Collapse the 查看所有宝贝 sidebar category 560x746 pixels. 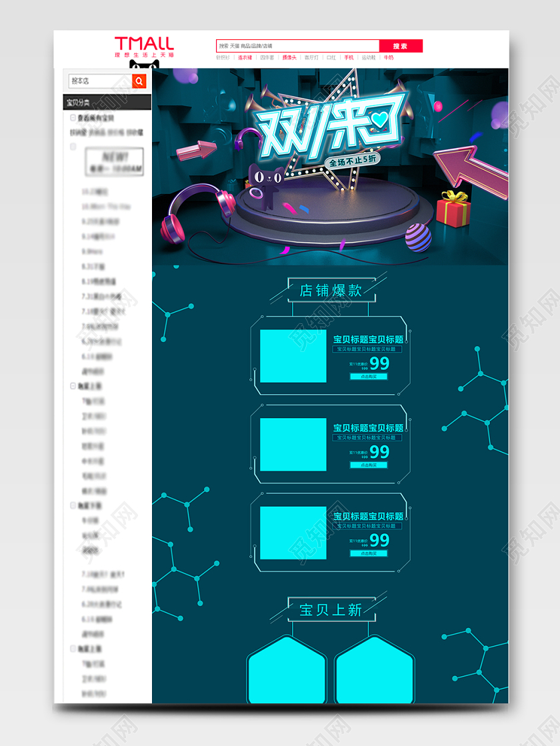coord(73,117)
